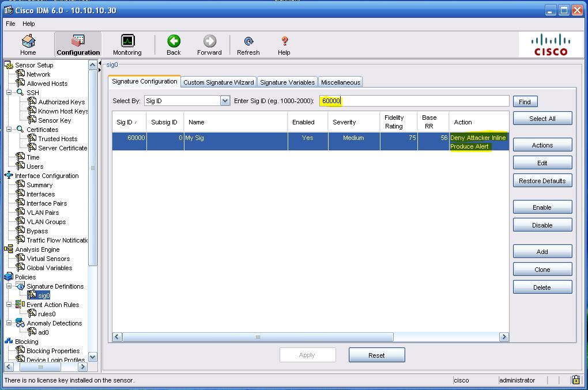Image resolution: width=588 pixels, height=390 pixels.
Task: Go Back with green arrow icon
Action: coord(174,41)
